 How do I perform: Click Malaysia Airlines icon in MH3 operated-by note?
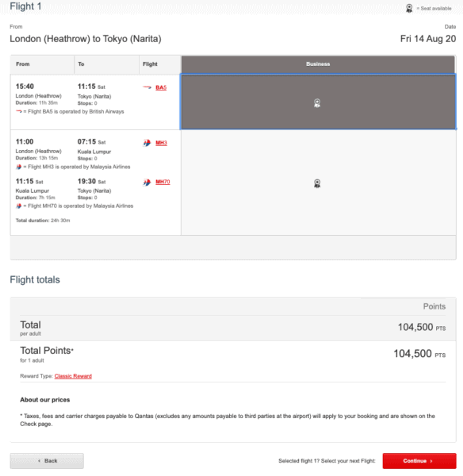[x=19, y=167]
